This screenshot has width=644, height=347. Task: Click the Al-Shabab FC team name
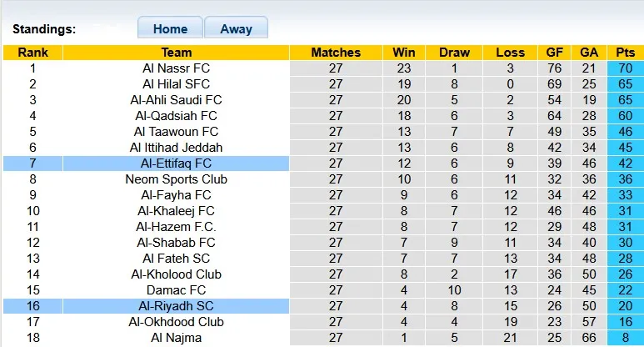(176, 243)
